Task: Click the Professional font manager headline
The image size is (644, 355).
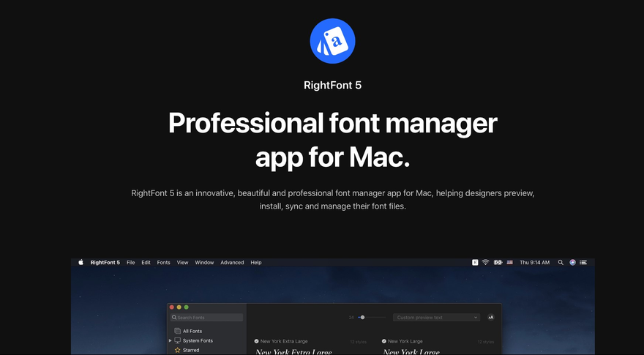Action: point(332,140)
